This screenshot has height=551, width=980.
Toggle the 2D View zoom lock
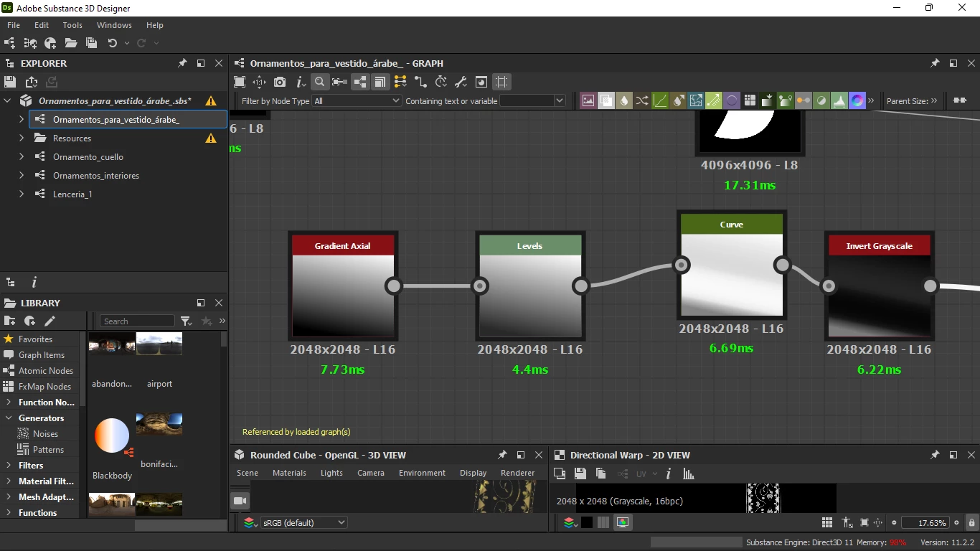(971, 522)
